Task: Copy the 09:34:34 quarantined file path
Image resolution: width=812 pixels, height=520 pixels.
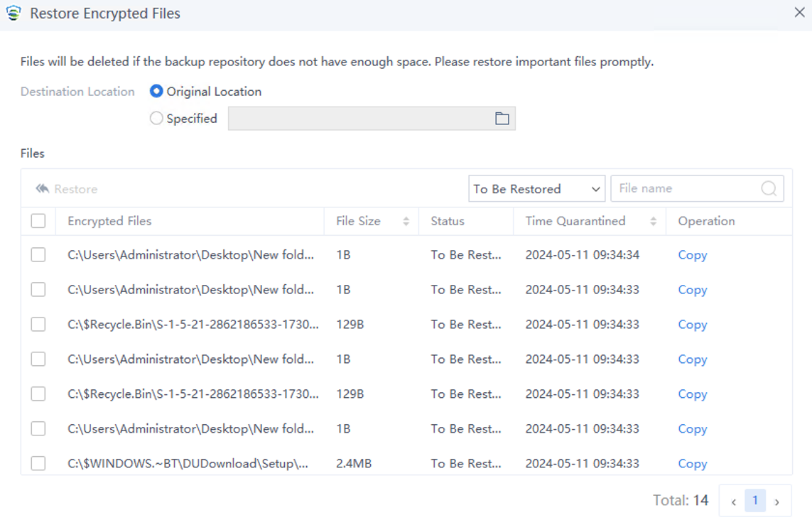Action: pos(692,255)
